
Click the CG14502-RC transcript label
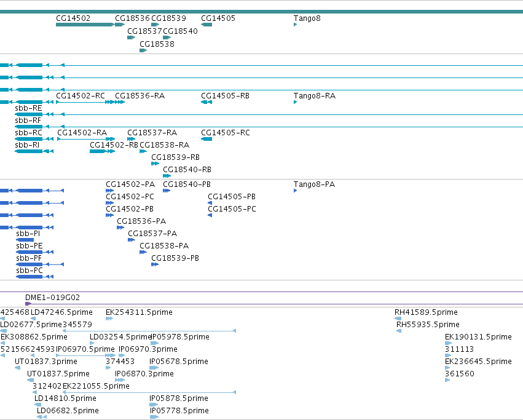pos(81,96)
